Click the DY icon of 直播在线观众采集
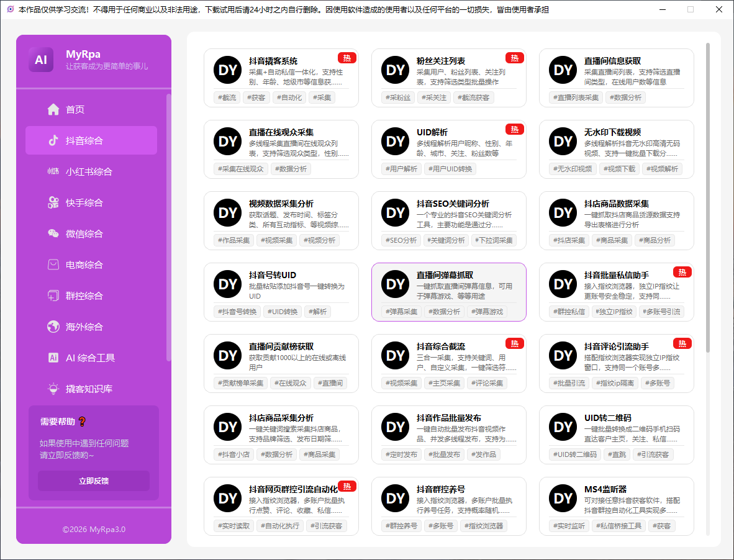 (227, 142)
